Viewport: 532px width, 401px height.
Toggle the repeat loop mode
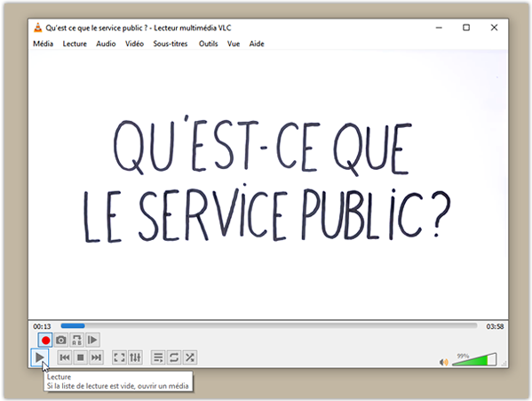coord(174,357)
